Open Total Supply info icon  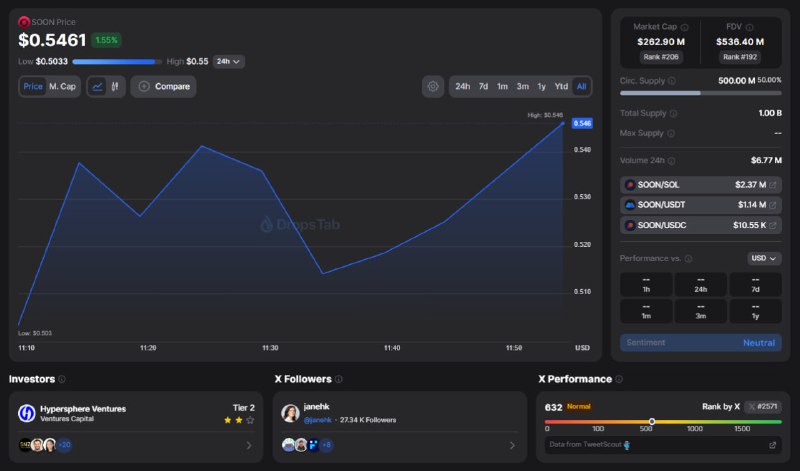point(673,113)
